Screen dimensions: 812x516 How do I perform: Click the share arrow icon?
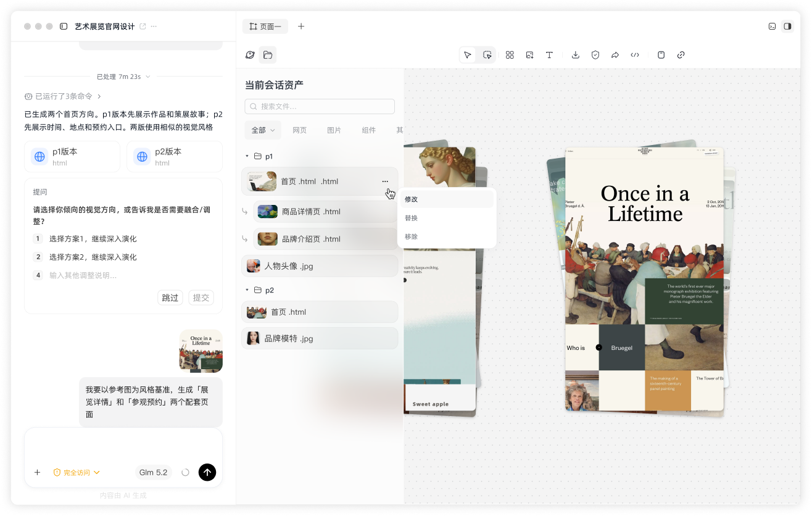(x=615, y=55)
